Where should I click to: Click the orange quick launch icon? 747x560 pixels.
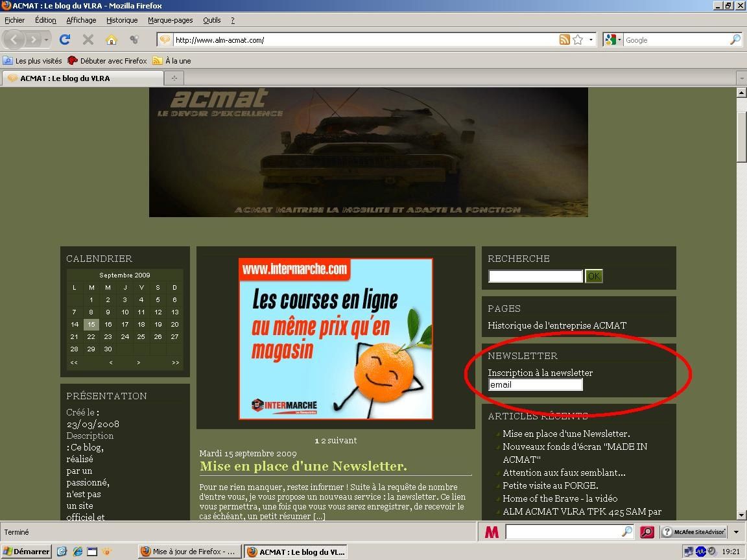[107, 552]
